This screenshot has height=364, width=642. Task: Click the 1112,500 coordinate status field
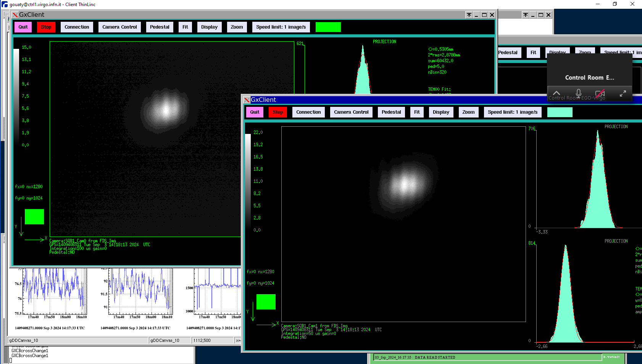(x=212, y=340)
